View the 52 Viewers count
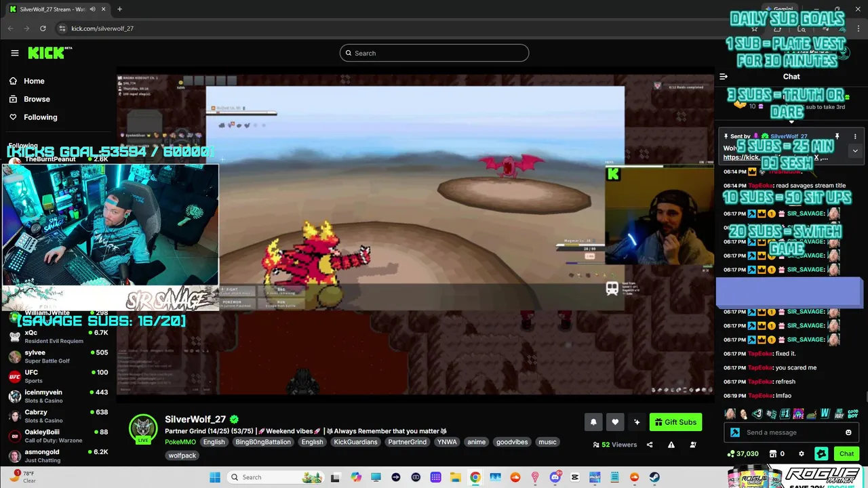 point(615,445)
